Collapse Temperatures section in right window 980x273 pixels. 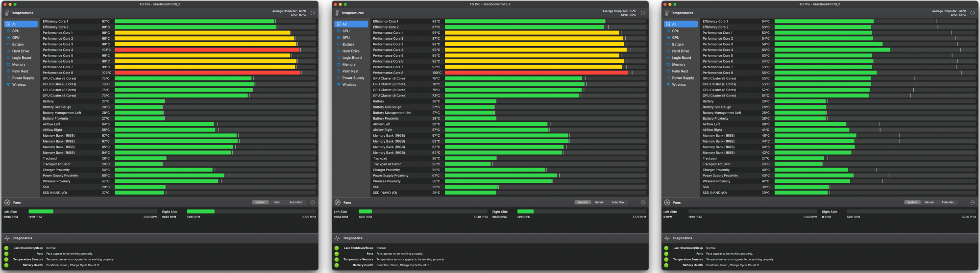[x=973, y=13]
